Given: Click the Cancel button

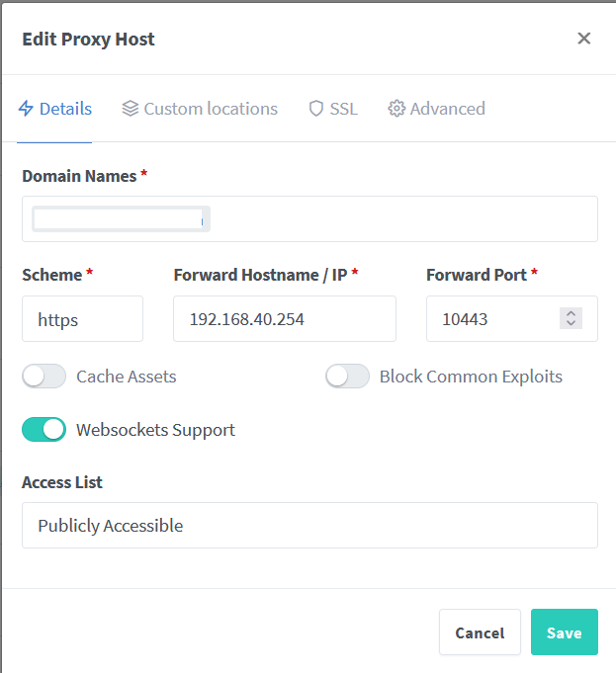Looking at the screenshot, I should [x=480, y=632].
